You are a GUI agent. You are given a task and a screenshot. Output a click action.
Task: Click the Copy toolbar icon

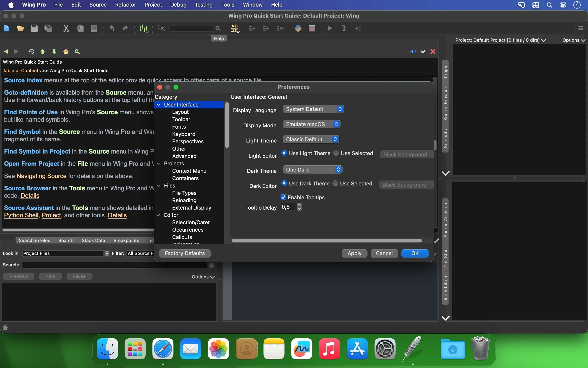(x=80, y=28)
